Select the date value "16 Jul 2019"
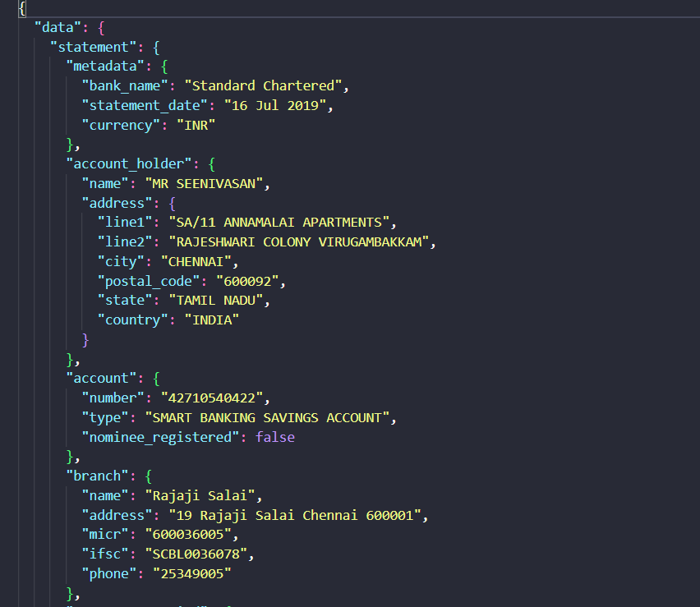 coord(275,105)
